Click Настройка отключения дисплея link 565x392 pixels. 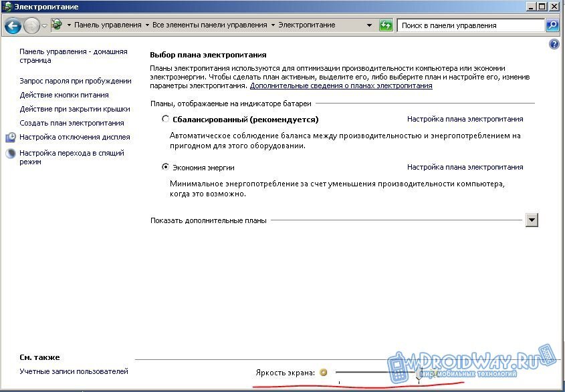click(75, 137)
